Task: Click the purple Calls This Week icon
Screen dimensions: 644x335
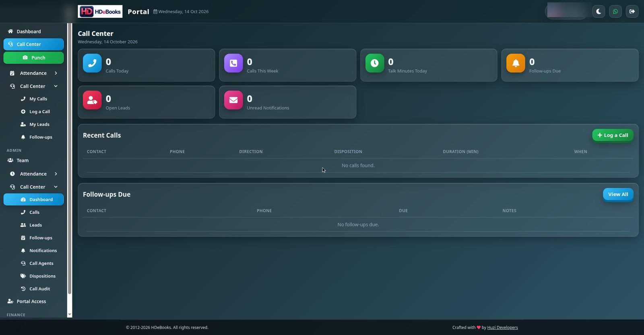Action: pyautogui.click(x=233, y=63)
